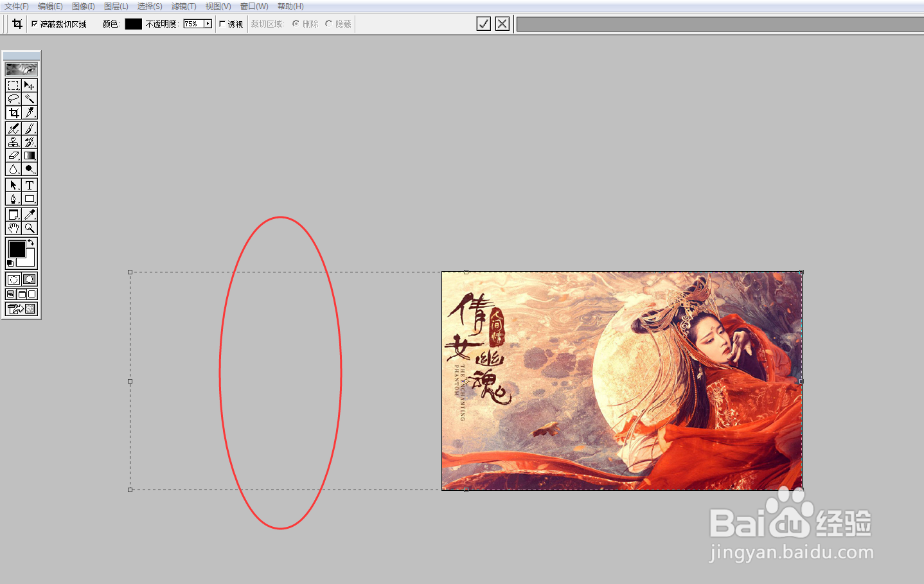The height and width of the screenshot is (584, 924).
Task: Select the 隐藏 radio option
Action: [328, 24]
